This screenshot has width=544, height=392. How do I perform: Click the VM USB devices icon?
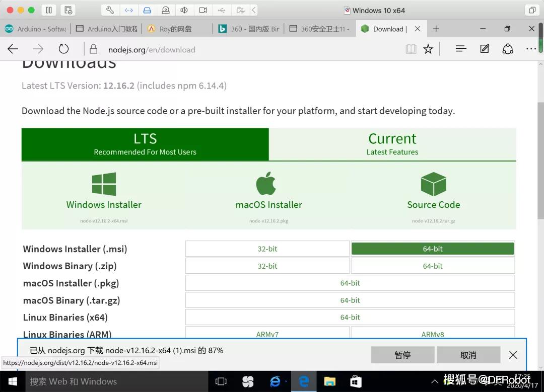(221, 10)
